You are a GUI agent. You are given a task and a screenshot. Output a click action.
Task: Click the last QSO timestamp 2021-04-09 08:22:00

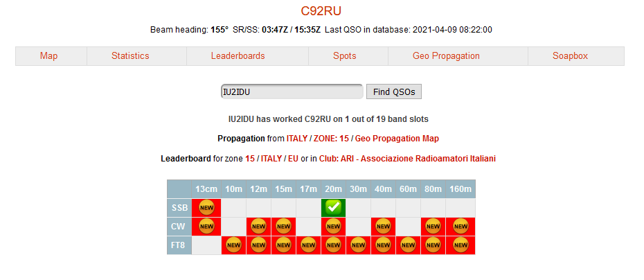(x=452, y=30)
